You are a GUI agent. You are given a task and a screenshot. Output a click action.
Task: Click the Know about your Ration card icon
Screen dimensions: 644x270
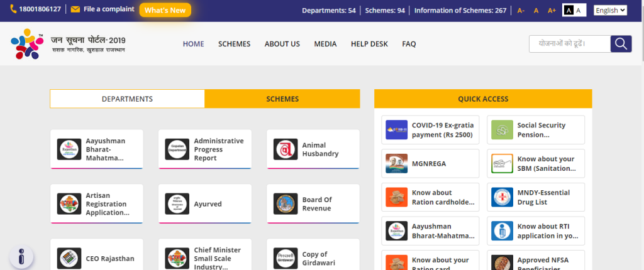point(396,262)
